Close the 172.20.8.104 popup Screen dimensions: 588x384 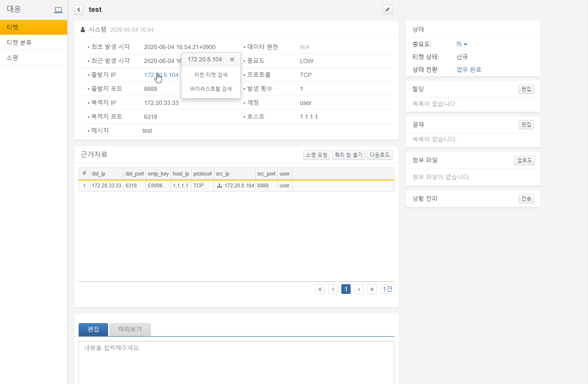[x=232, y=60]
